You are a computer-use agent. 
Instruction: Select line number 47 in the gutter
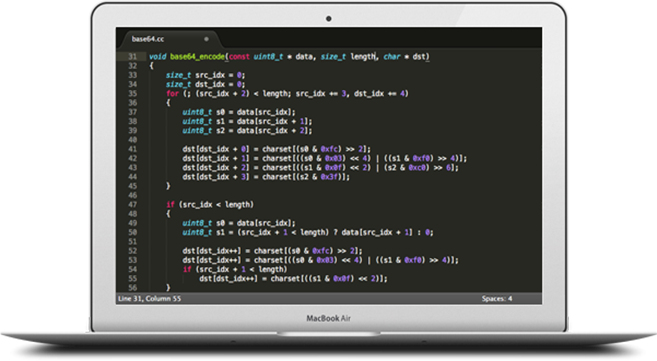point(133,204)
